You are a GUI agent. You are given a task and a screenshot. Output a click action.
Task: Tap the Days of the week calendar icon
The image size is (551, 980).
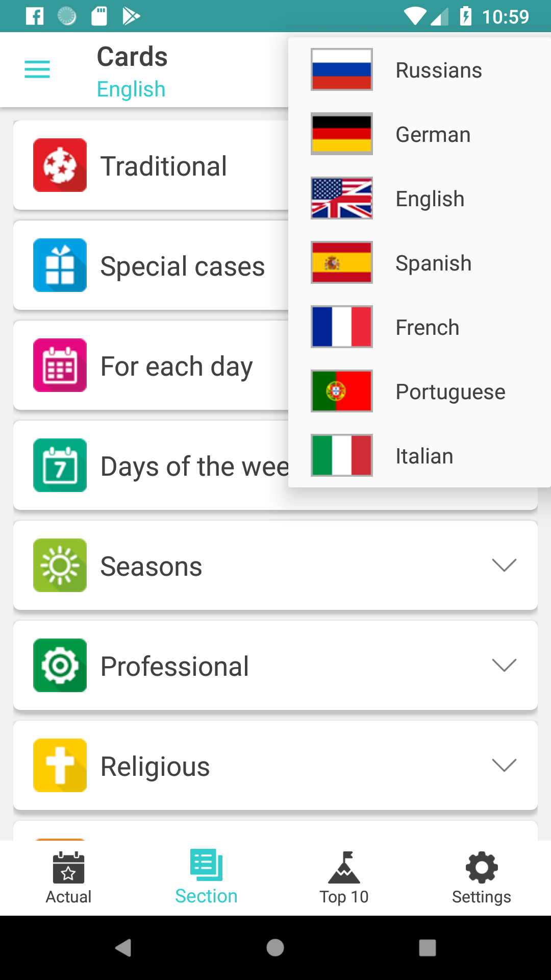tap(60, 465)
